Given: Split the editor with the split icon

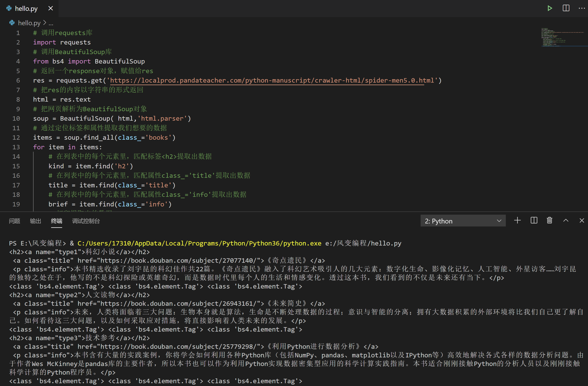Looking at the screenshot, I should pyautogui.click(x=566, y=8).
